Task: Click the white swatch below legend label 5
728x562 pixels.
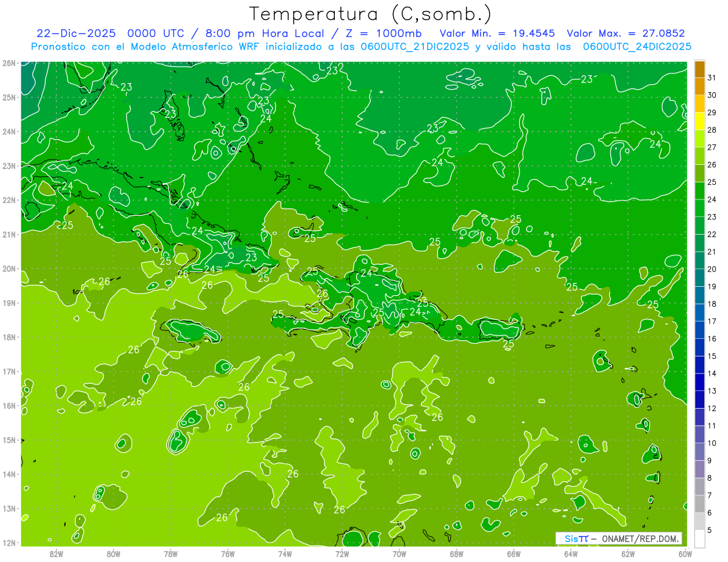Action: tap(699, 538)
